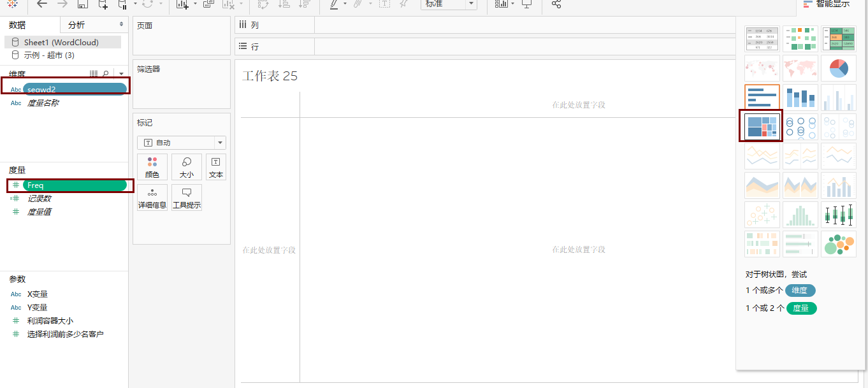868x388 pixels.
Task: Choose box-and-whisker plot in Show Me
Action: click(839, 215)
